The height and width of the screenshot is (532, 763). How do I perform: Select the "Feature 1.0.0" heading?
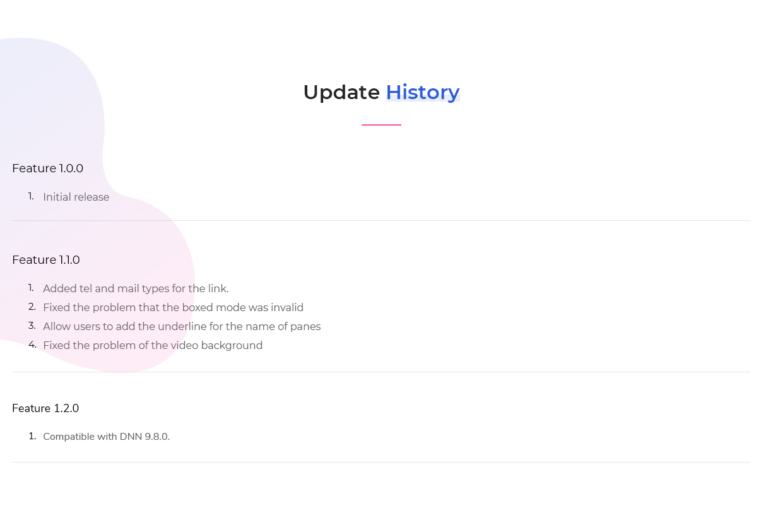pyautogui.click(x=48, y=168)
